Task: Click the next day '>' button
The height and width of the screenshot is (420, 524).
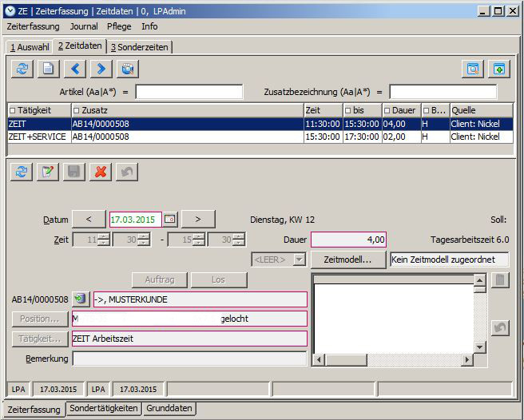Action: click(203, 219)
